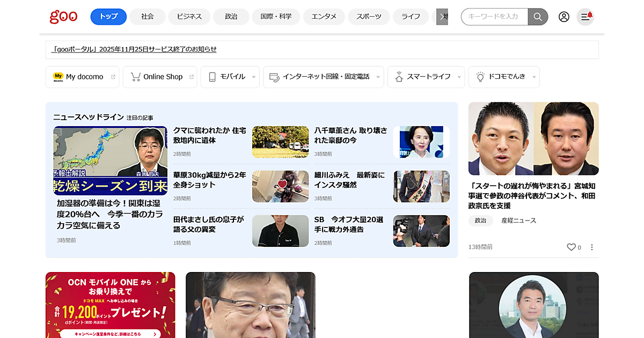The height and width of the screenshot is (338, 644).
Task: Open the 細川ふみえ 最新姿 headline
Action: click(349, 180)
